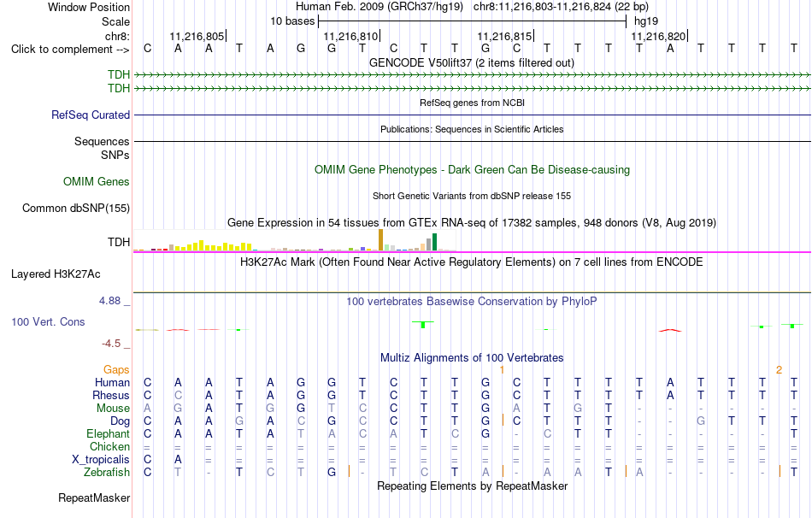812x518 pixels.
Task: Select the Elephant alignment row label
Action: click(x=108, y=433)
